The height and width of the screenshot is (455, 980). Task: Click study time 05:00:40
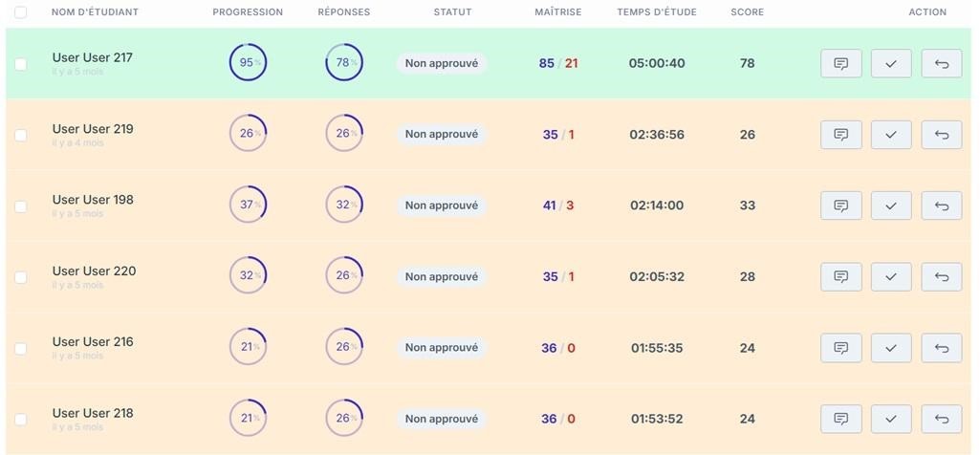click(657, 63)
